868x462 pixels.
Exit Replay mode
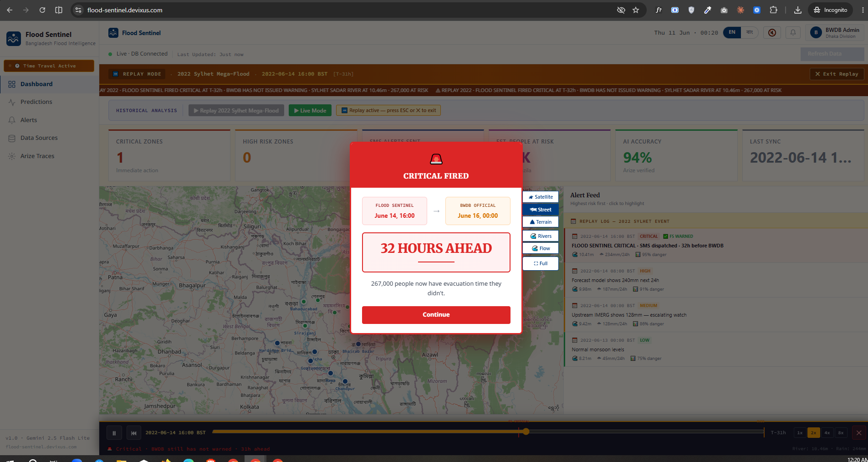837,74
